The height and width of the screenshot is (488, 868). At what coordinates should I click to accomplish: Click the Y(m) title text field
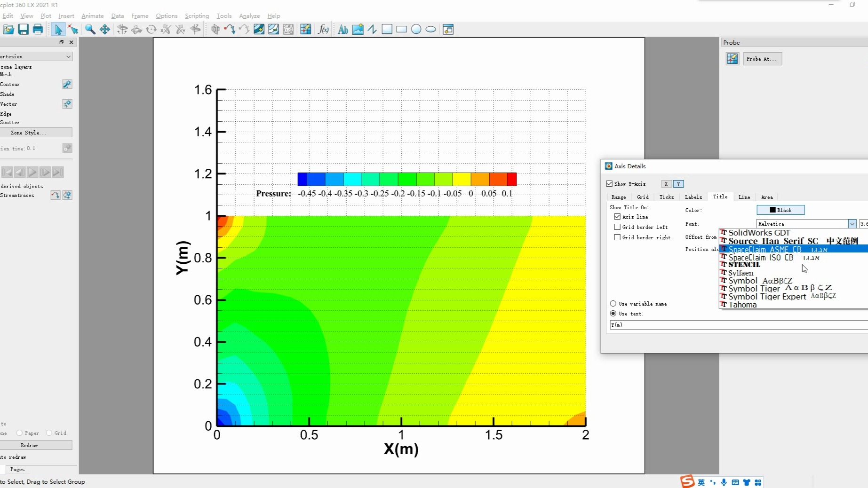click(739, 325)
